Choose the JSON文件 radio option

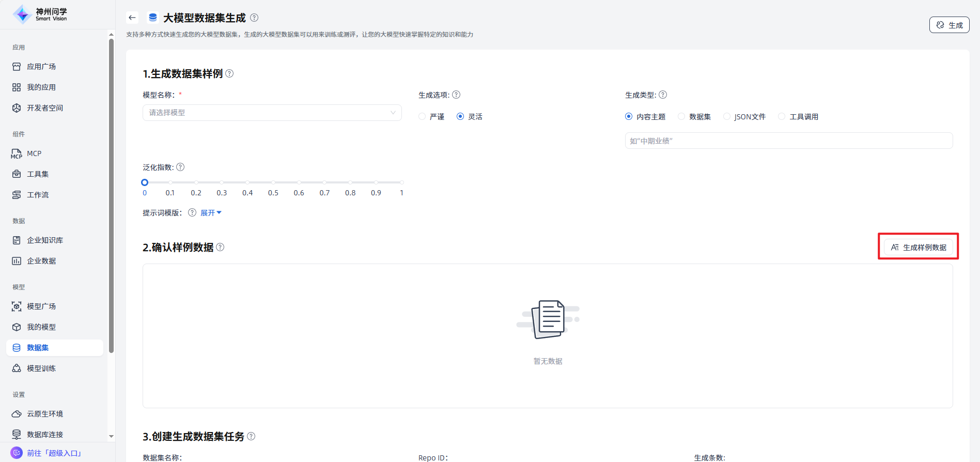(727, 117)
